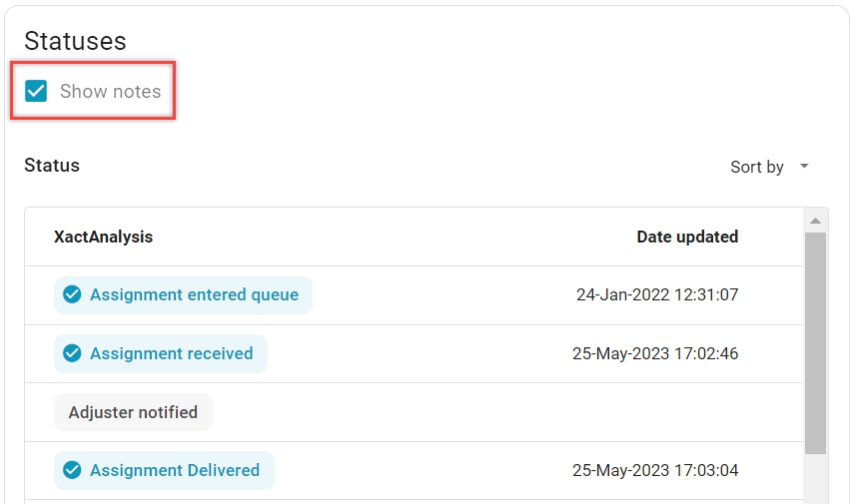Uncheck the Show notes checkbox
Viewport: 855px width, 504px height.
pos(37,92)
